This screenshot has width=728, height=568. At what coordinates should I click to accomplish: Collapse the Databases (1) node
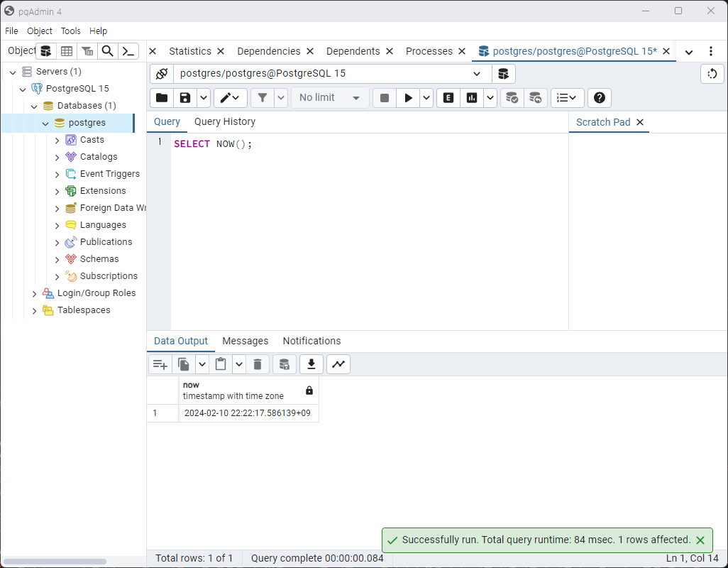click(x=34, y=106)
